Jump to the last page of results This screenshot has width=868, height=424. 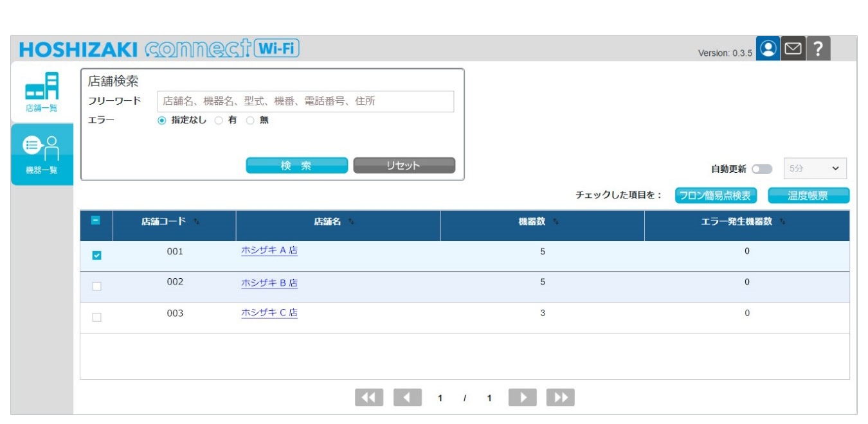click(561, 398)
